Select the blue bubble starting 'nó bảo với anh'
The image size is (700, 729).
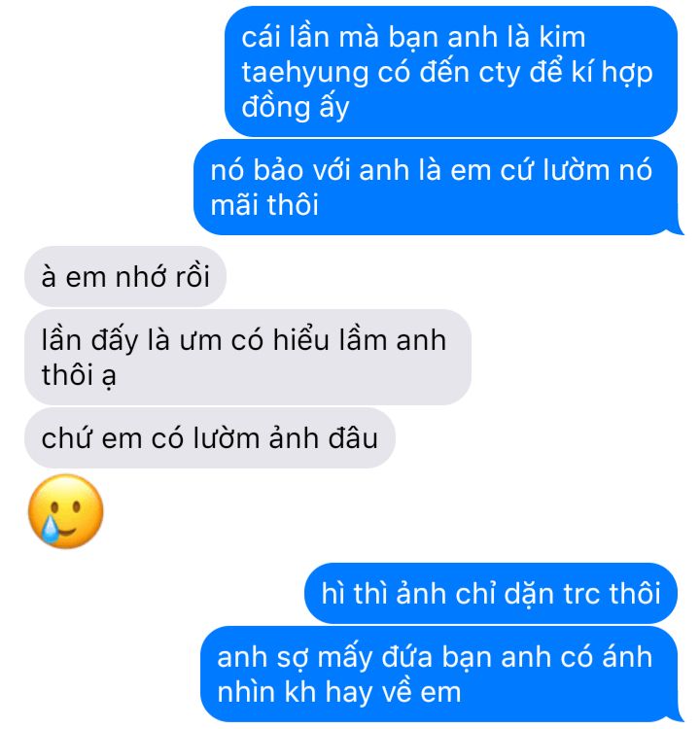437,187
